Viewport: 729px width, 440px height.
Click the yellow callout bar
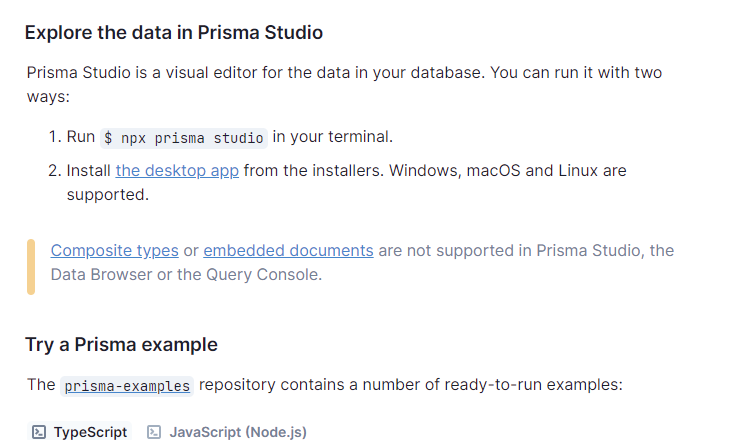pos(31,267)
